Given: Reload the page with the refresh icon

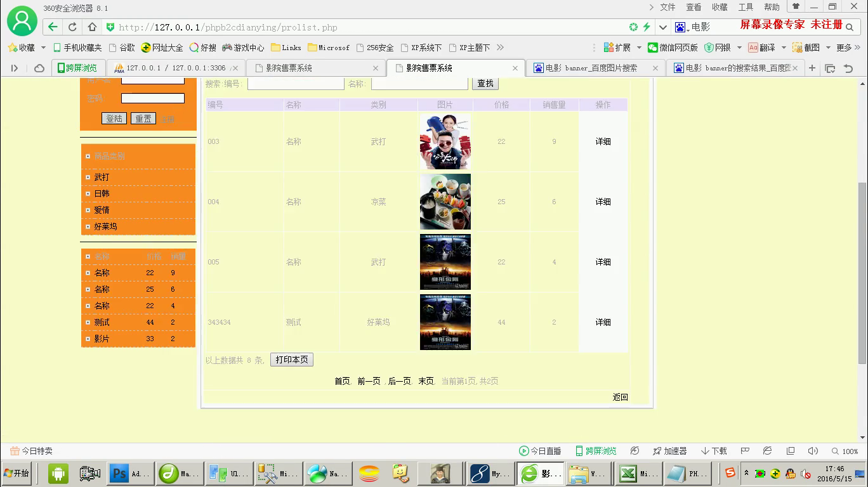Looking at the screenshot, I should (72, 27).
